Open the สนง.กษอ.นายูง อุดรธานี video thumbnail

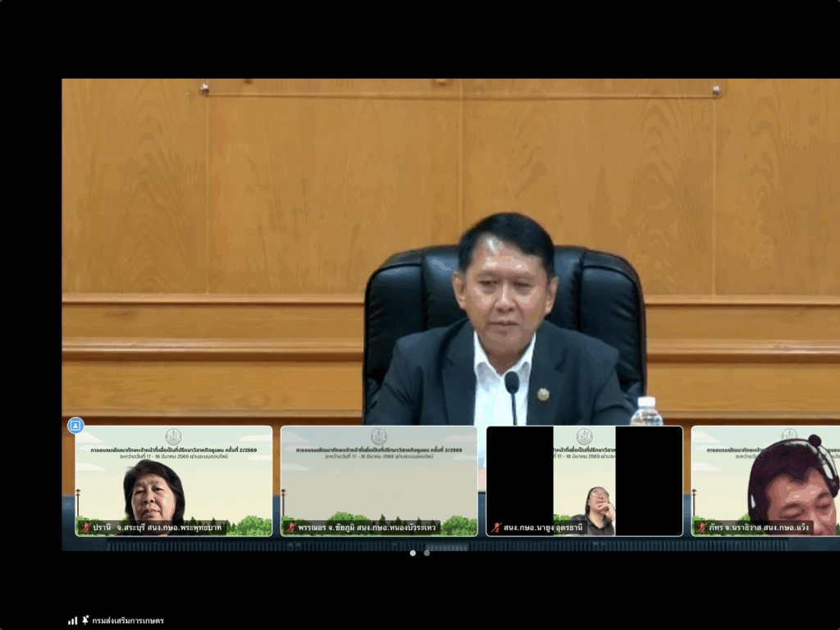tap(584, 480)
